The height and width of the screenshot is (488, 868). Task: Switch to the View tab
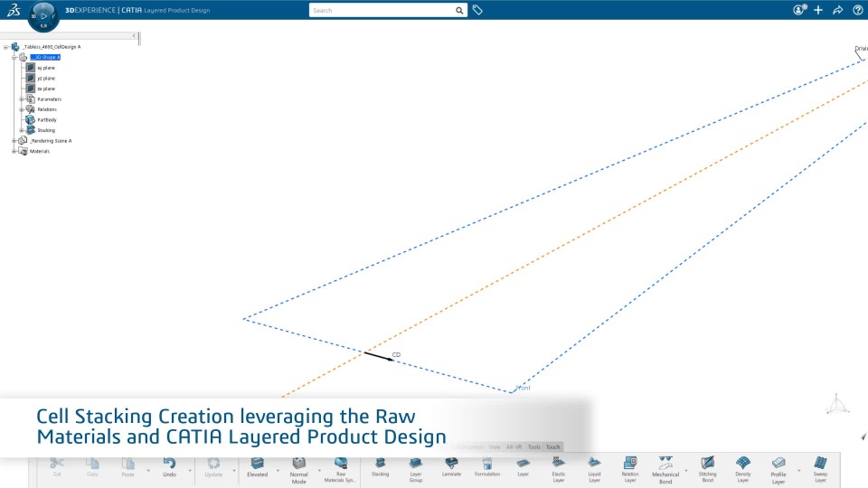tap(495, 447)
